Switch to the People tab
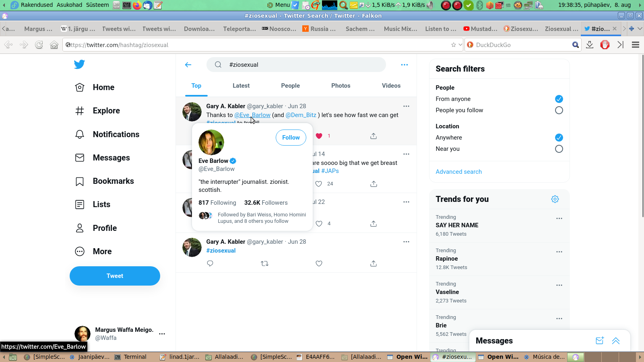 (x=290, y=86)
